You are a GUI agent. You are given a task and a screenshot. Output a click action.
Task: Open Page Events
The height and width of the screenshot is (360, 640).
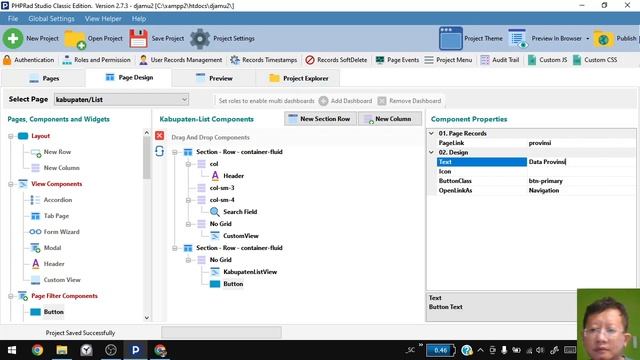pos(398,60)
